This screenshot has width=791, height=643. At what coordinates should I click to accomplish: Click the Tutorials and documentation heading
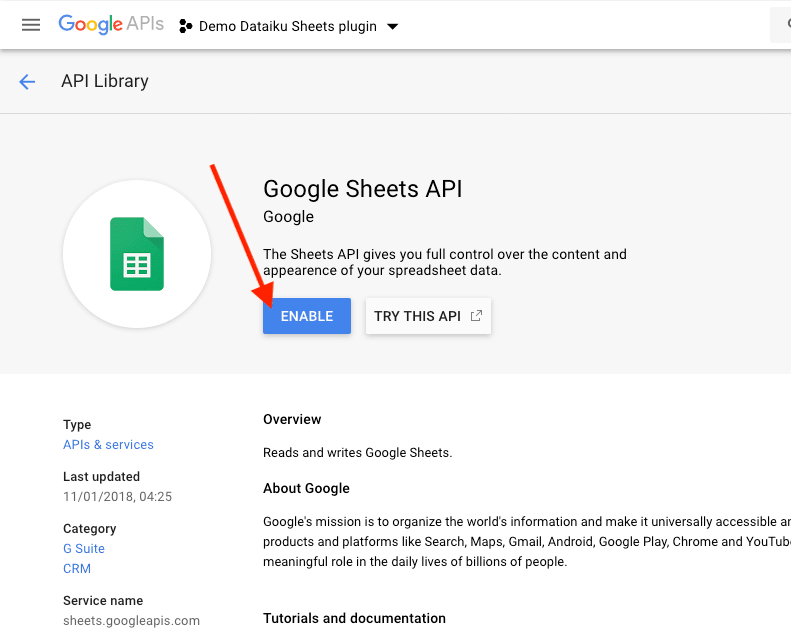click(354, 618)
